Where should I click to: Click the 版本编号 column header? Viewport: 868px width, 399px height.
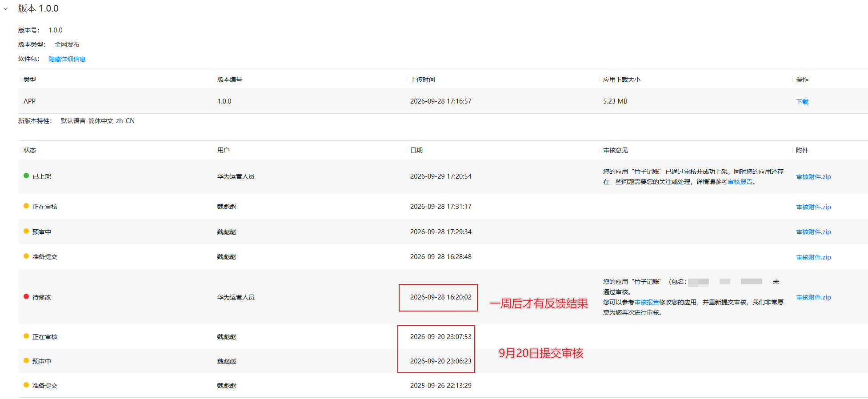click(x=230, y=80)
